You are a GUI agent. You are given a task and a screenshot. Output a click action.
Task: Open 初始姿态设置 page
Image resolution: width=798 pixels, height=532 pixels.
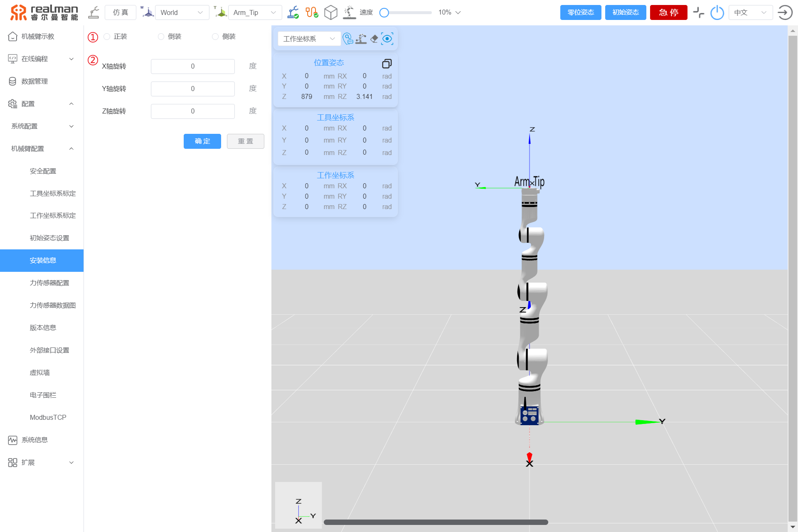click(42, 238)
